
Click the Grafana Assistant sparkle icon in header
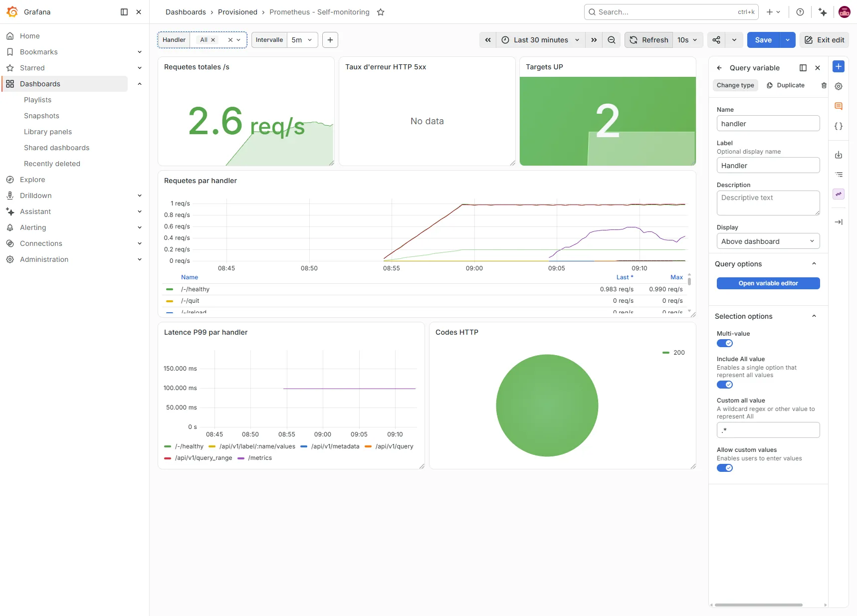pos(823,12)
